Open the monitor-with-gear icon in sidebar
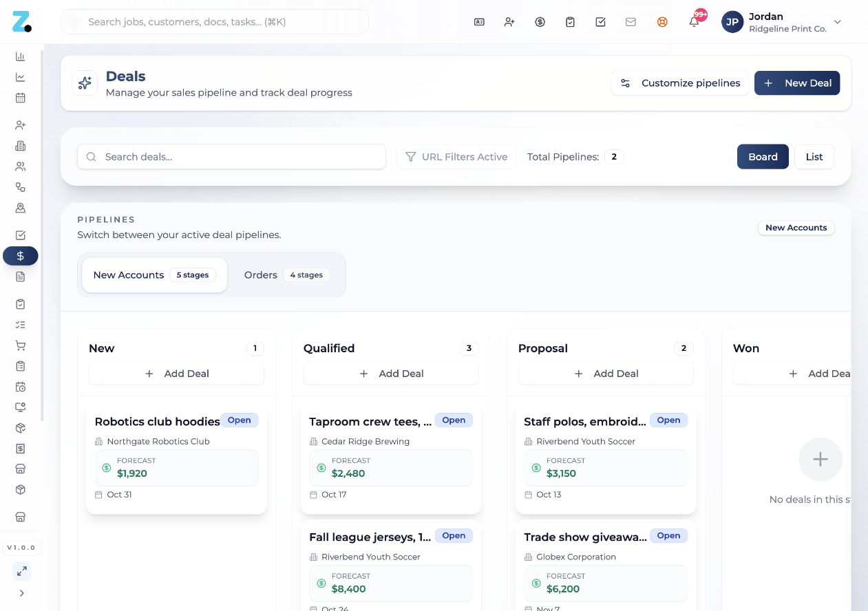The image size is (868, 611). click(21, 407)
